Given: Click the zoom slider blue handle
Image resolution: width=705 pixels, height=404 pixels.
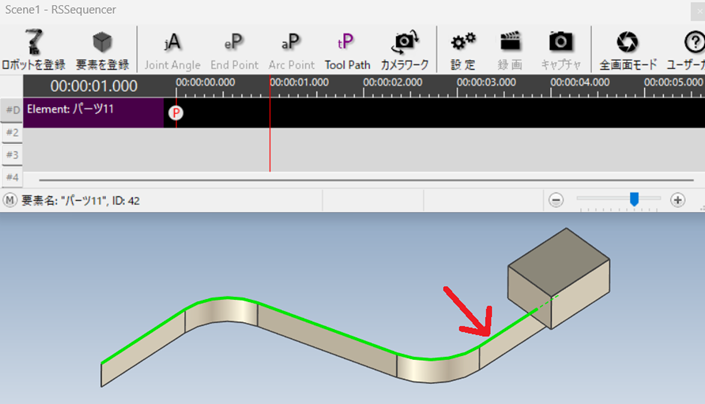Looking at the screenshot, I should [634, 199].
